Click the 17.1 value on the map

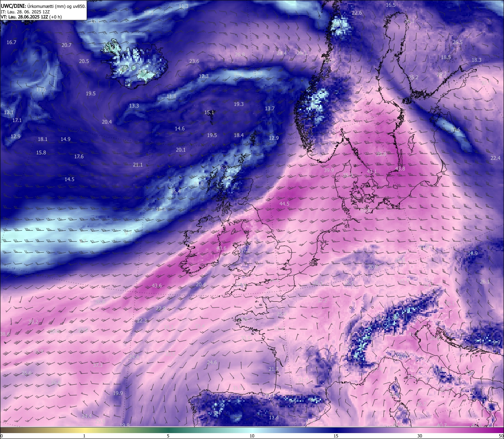coord(17,120)
